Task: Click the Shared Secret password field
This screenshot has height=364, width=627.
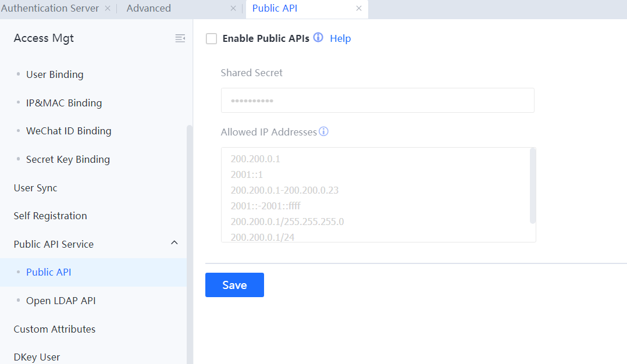Action: click(x=377, y=101)
